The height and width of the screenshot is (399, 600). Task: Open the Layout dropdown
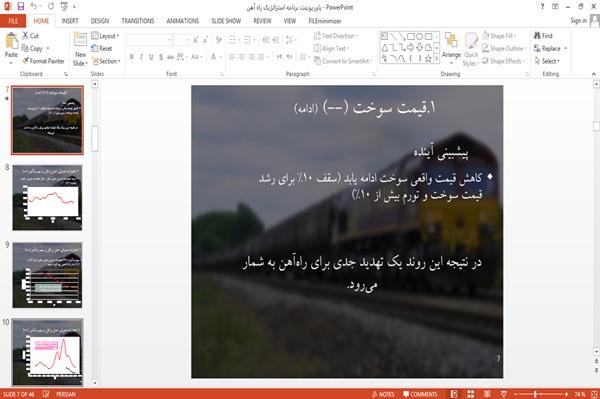tap(105, 36)
